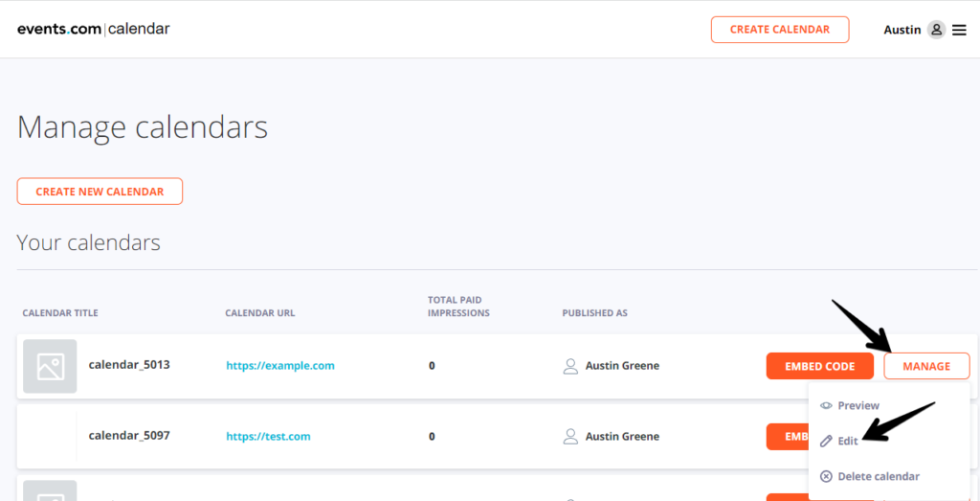The height and width of the screenshot is (501, 980).
Task: Click the Published As column header
Action: point(594,312)
